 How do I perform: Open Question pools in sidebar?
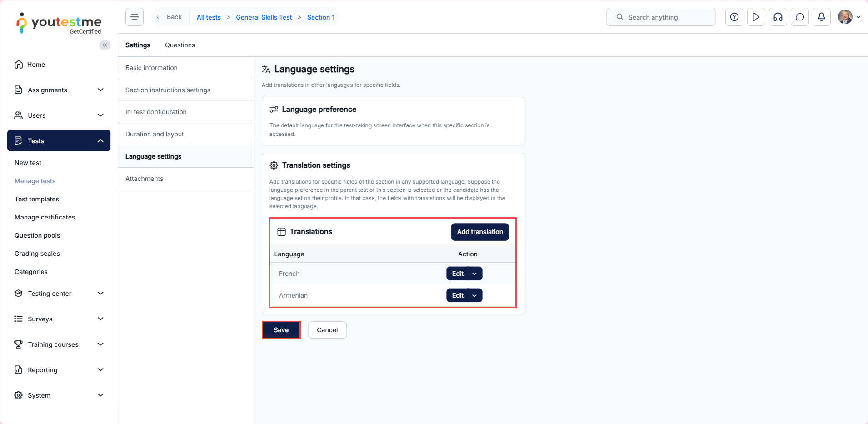37,235
